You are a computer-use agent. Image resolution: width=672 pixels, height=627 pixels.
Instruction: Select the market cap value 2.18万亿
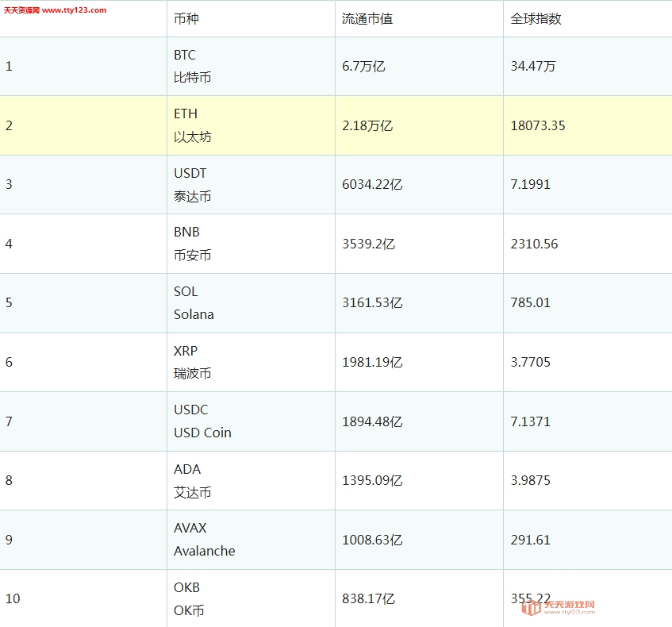367,125
